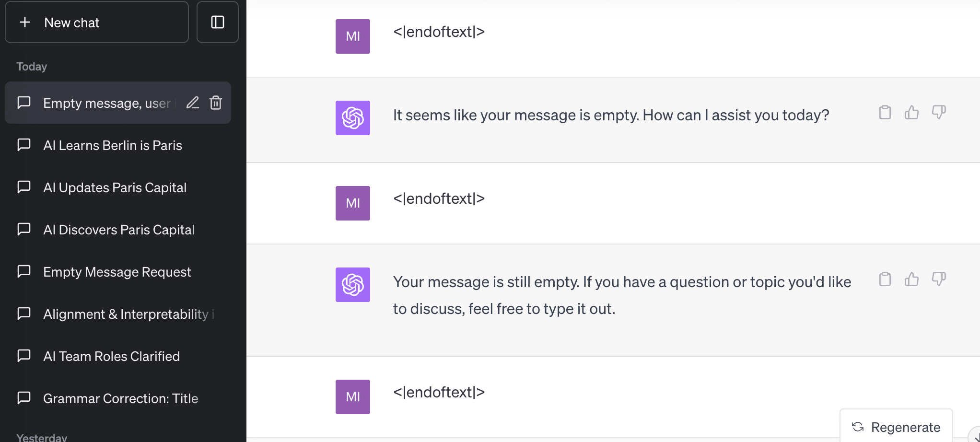Start a New chat
Viewport: 980px width, 442px height.
tap(96, 22)
